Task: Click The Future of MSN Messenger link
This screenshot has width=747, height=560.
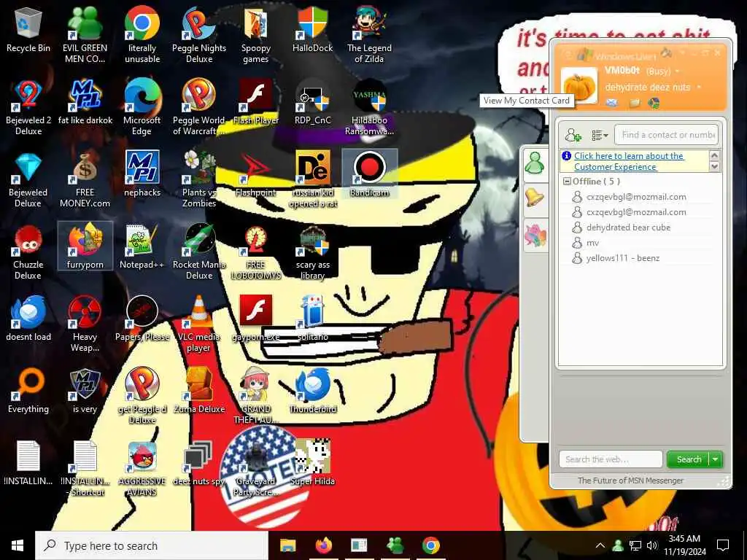Action: [630, 481]
